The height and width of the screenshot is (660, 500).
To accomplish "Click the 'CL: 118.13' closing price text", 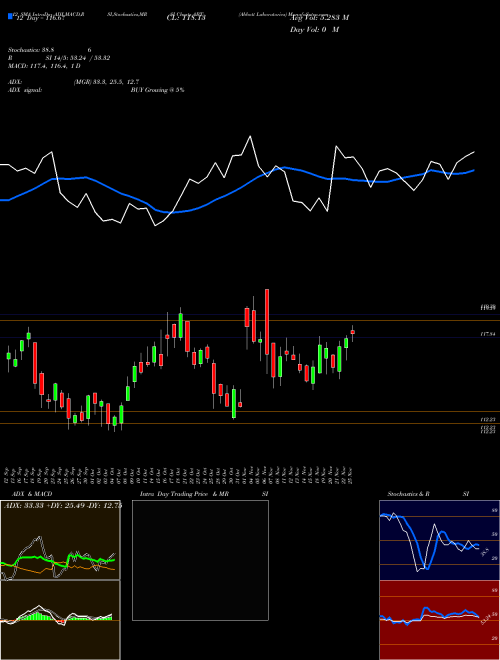I will (x=188, y=18).
